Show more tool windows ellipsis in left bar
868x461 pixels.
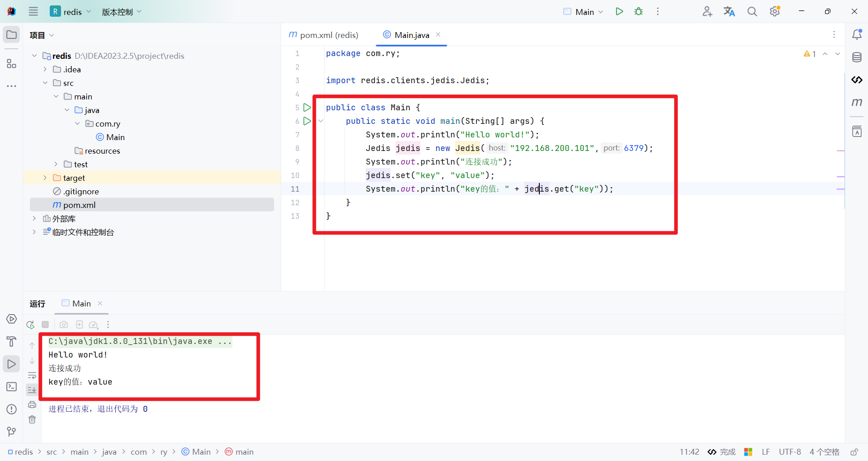[12, 86]
